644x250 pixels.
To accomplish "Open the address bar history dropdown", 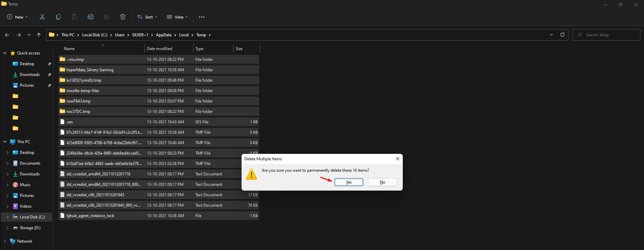I will point(551,35).
